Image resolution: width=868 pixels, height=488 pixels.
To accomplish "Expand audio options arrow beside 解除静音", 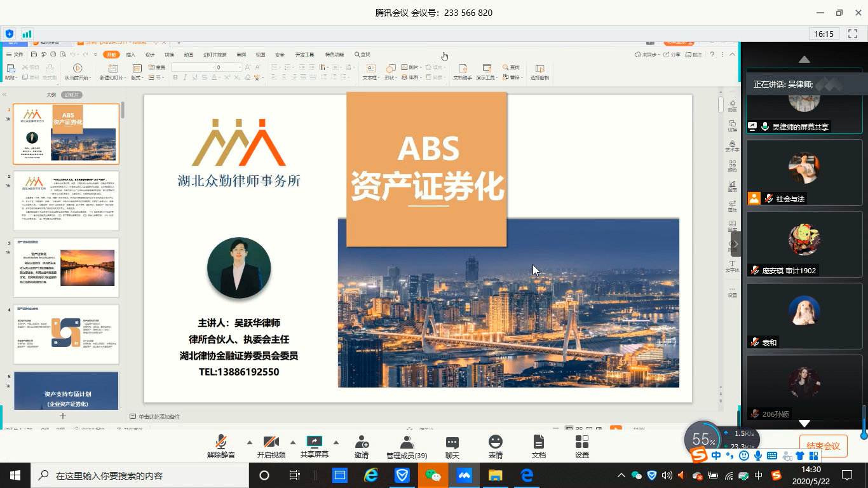I will point(249,442).
